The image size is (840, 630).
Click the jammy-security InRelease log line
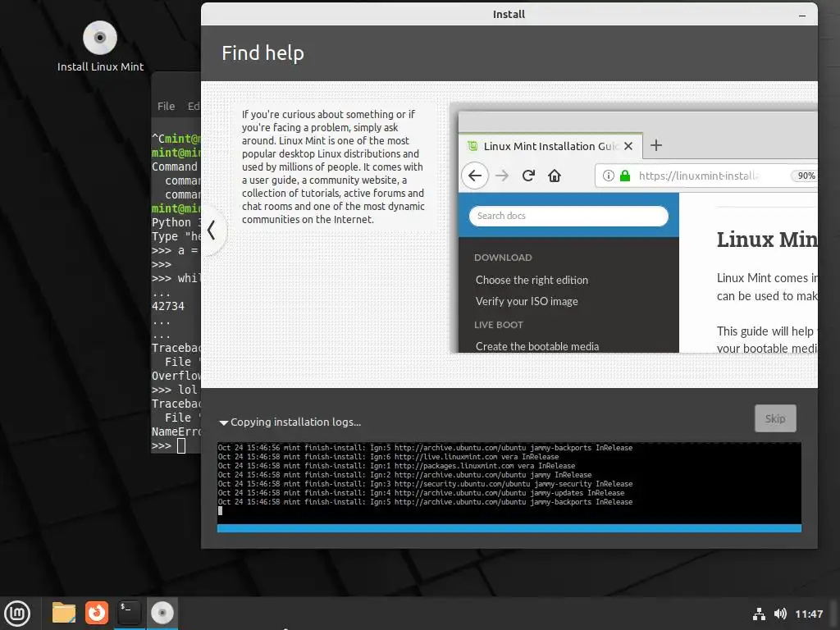[425, 484]
